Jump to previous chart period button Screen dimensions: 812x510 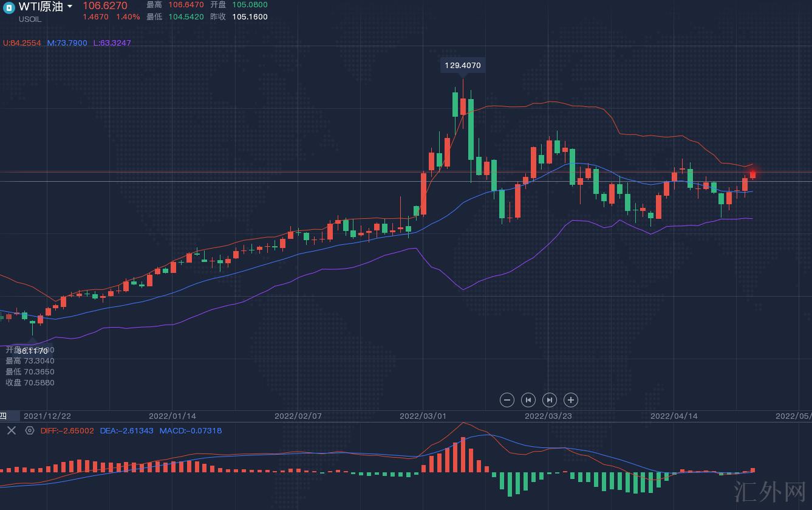point(528,400)
